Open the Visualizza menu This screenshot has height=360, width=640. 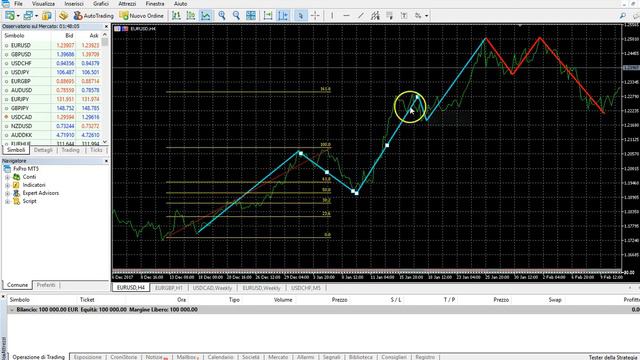click(43, 4)
